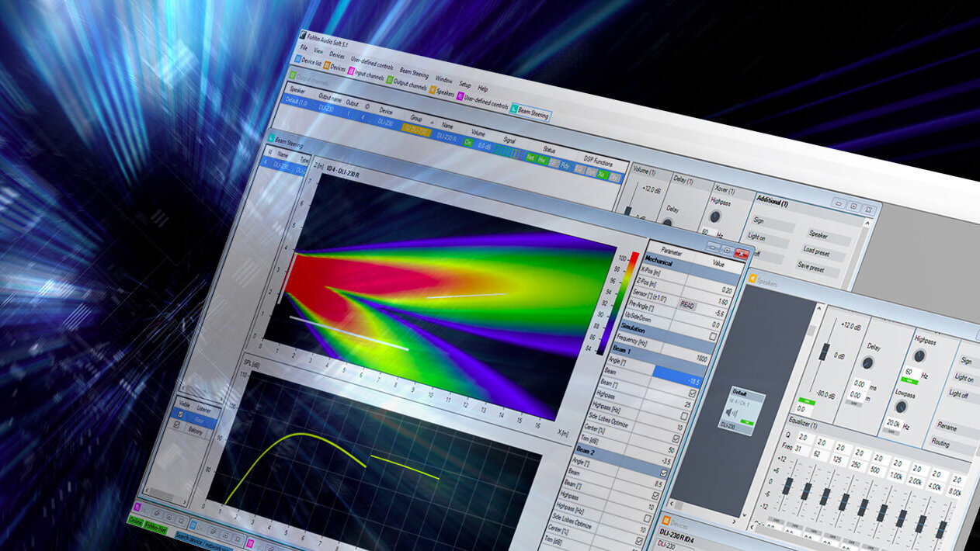Click the green Xo DSP function button
This screenshot has width=980, height=551.
[x=603, y=173]
